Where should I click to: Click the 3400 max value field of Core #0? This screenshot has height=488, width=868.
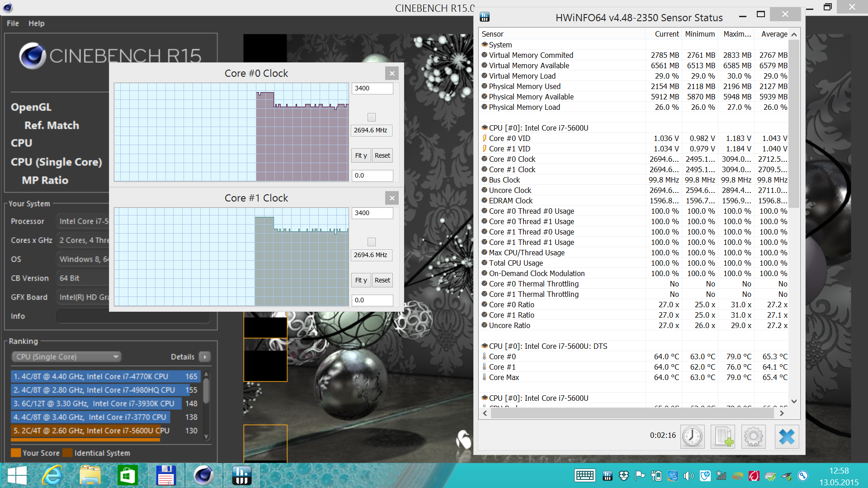point(372,88)
